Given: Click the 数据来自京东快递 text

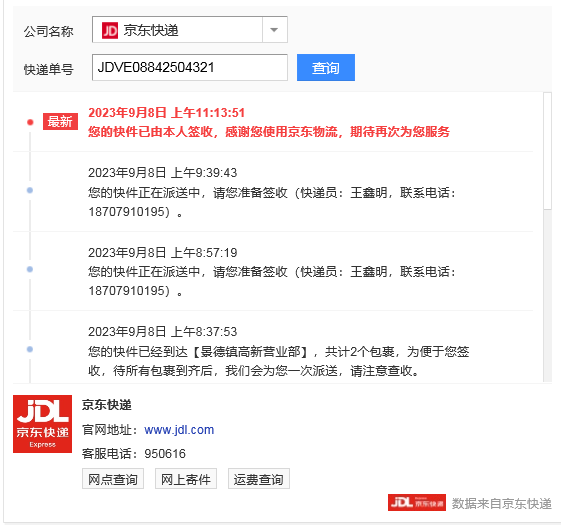Looking at the screenshot, I should click(x=502, y=503).
